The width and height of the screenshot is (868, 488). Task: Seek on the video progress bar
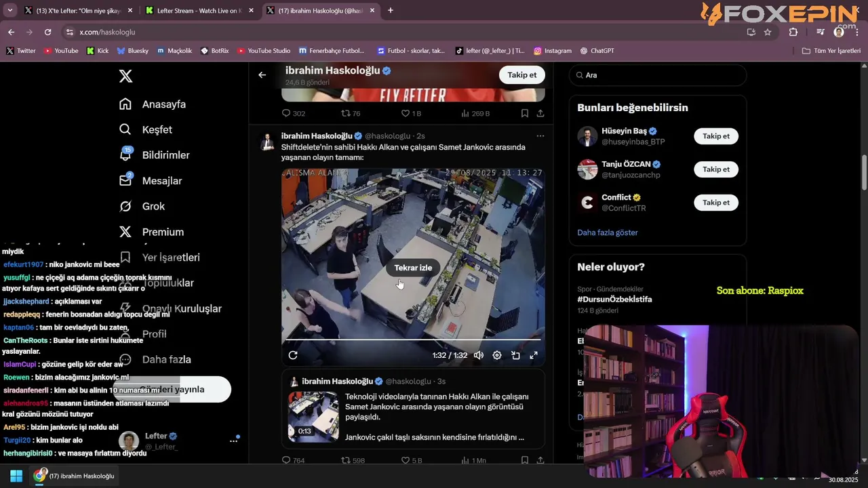pyautogui.click(x=413, y=340)
